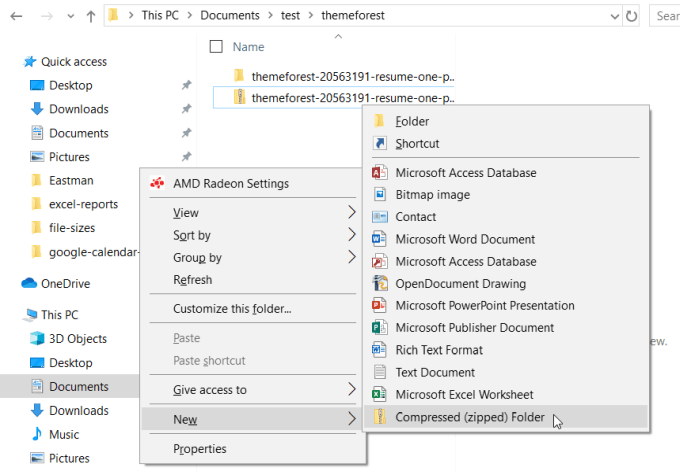
Task: Click the Forward navigation arrow
Action: (46, 16)
